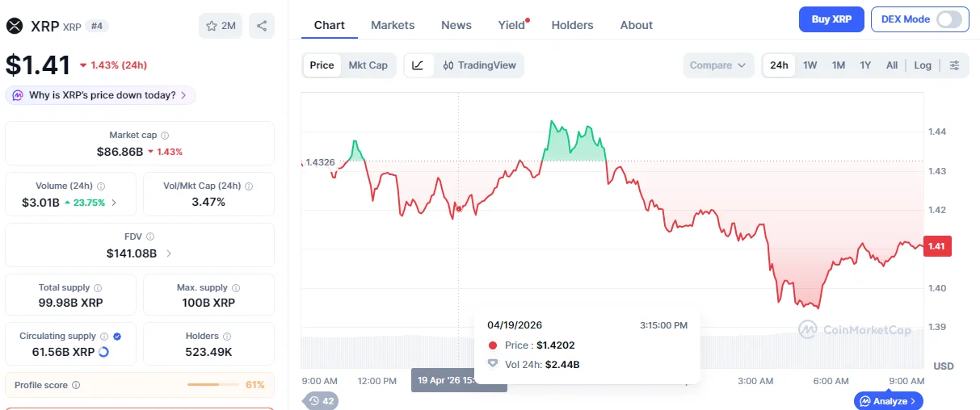Click the 99.98B XRP total supply value

[71, 303]
